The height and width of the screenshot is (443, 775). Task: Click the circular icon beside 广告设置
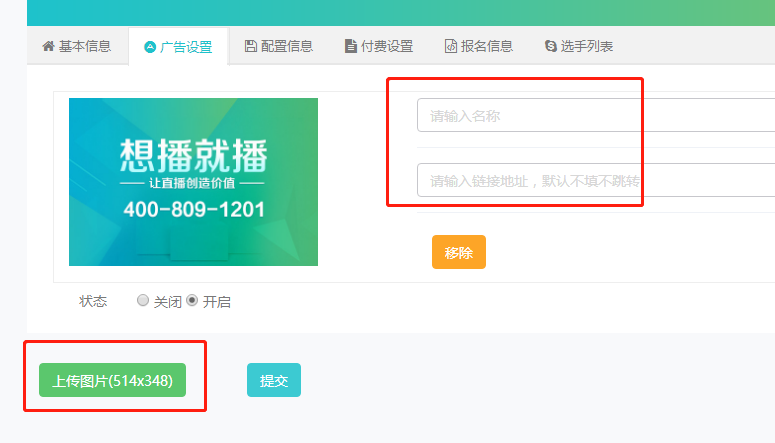[x=150, y=47]
